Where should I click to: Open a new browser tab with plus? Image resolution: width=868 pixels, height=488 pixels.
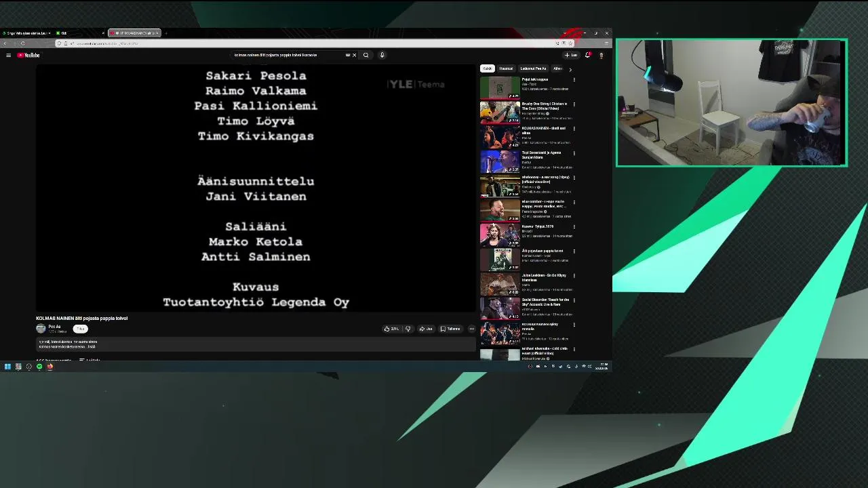pyautogui.click(x=165, y=33)
